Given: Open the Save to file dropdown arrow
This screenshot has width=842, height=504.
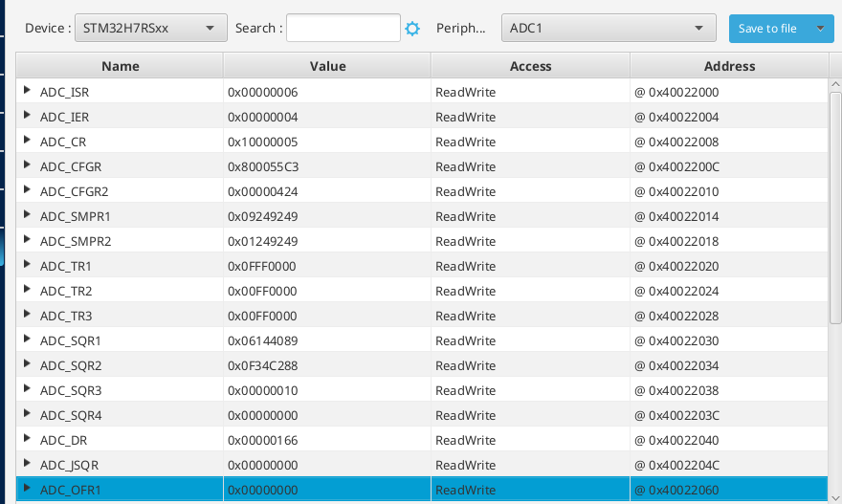Looking at the screenshot, I should coord(820,29).
